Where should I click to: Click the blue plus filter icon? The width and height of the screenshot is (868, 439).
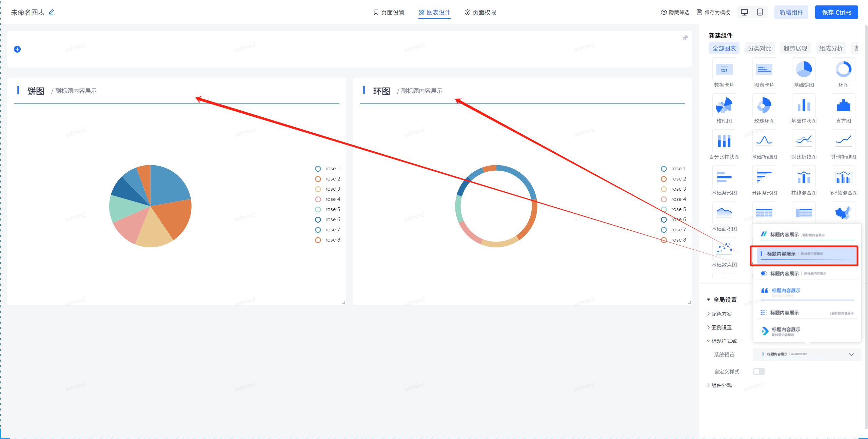17,49
